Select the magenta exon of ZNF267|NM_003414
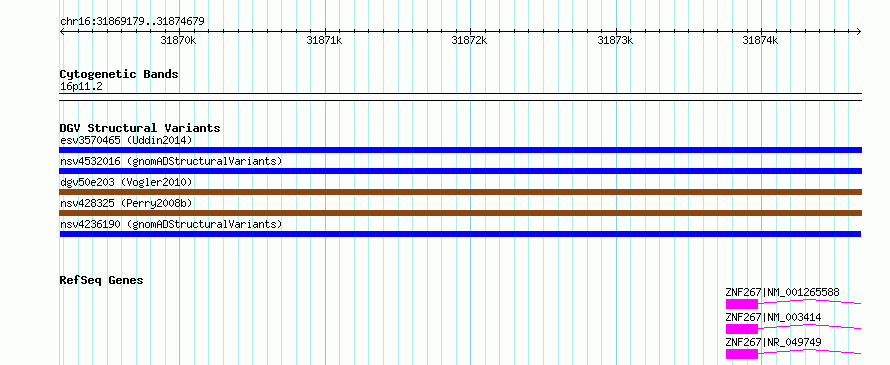 (x=742, y=329)
